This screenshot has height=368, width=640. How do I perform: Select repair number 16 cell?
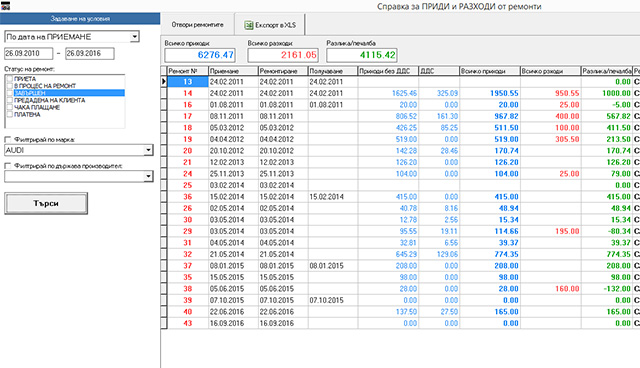[x=188, y=104]
